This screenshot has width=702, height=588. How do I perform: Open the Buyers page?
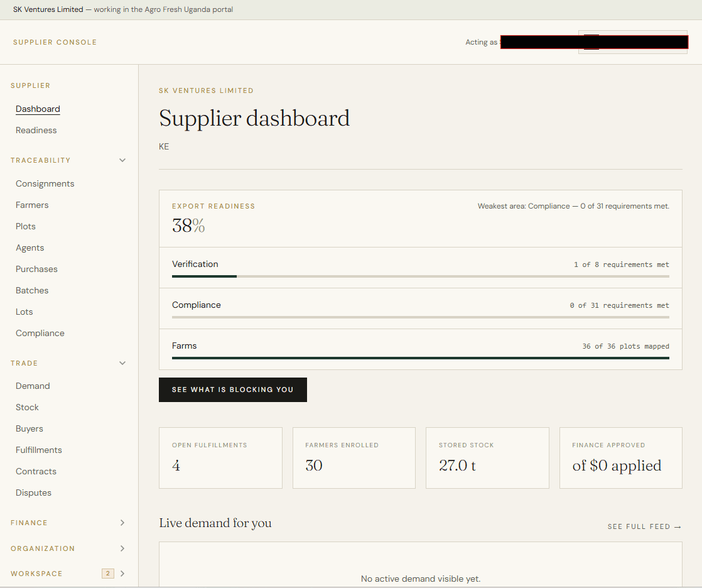tap(30, 428)
